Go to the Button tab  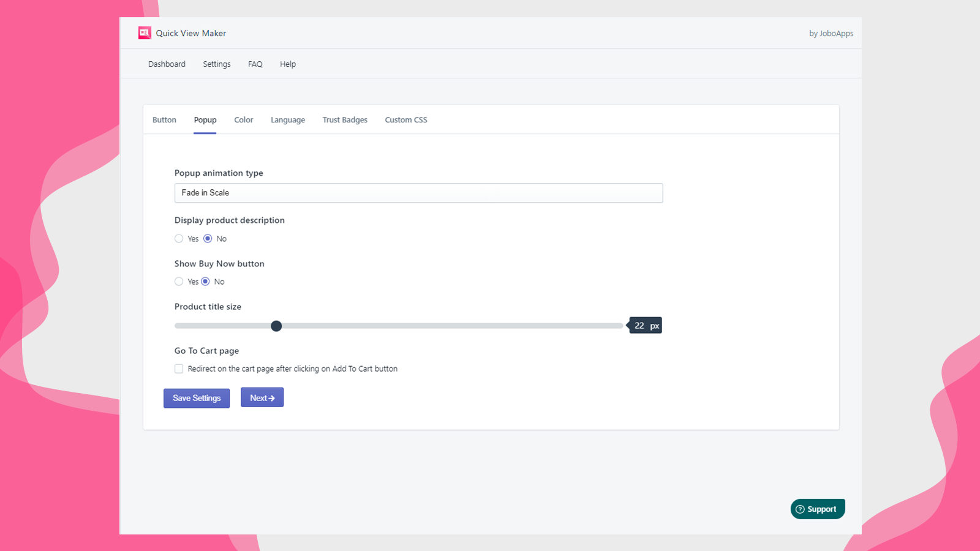(164, 119)
